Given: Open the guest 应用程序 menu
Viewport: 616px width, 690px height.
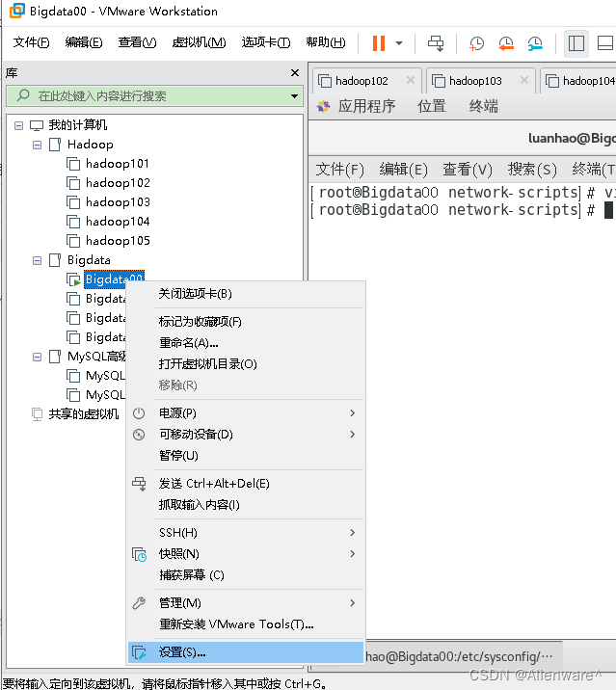Looking at the screenshot, I should (366, 107).
